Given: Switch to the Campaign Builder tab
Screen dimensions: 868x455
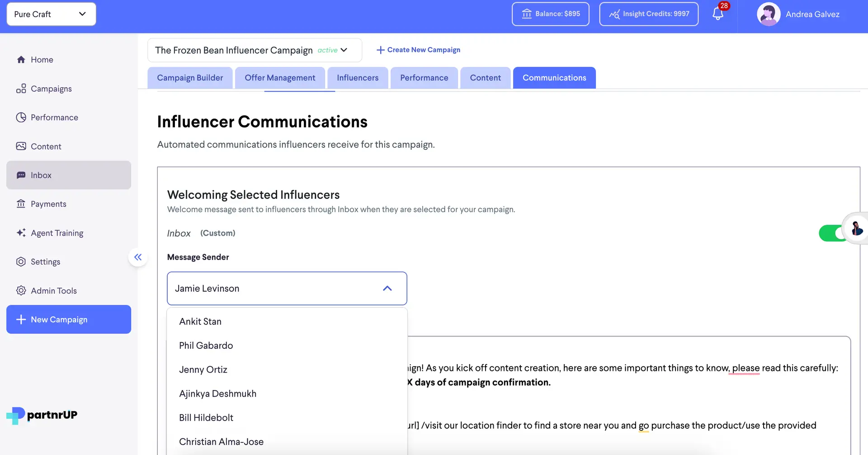Looking at the screenshot, I should [190, 78].
